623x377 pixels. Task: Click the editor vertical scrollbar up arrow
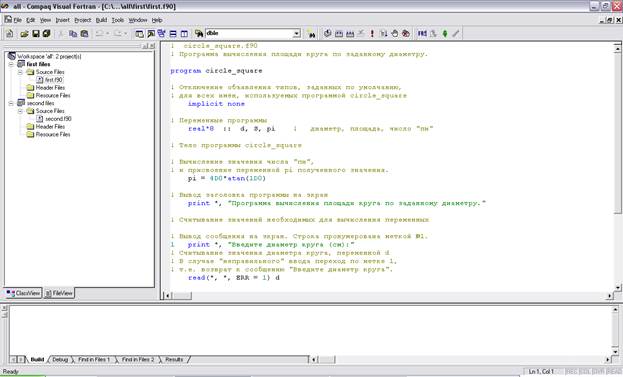tap(617, 48)
